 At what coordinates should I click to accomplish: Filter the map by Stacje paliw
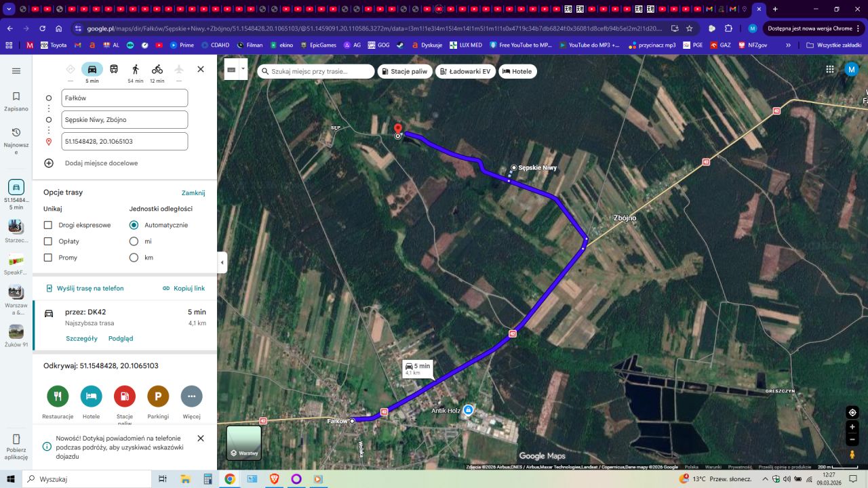click(x=405, y=71)
